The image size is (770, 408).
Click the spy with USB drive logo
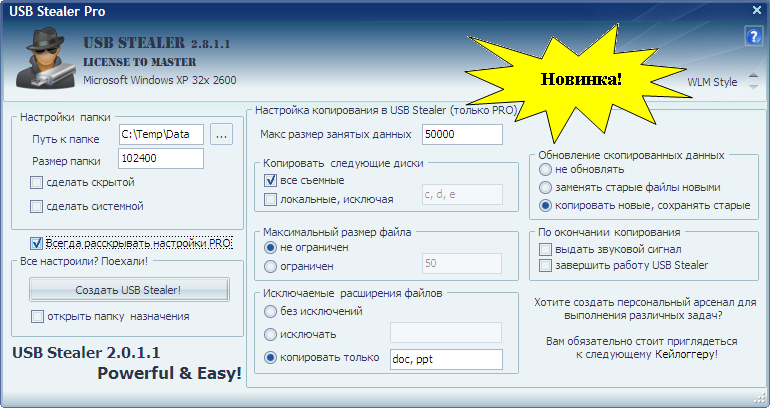[46, 58]
